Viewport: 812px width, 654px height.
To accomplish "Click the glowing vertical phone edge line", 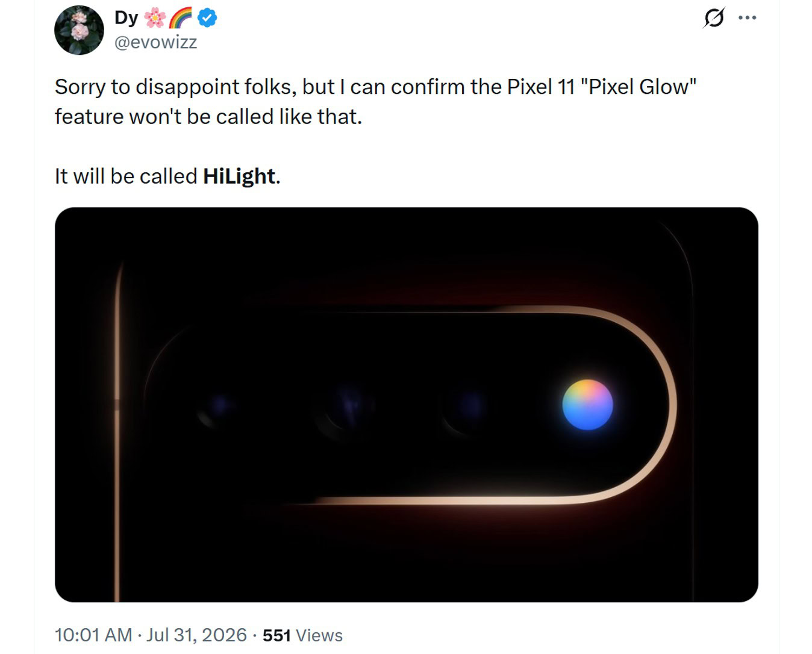I will [117, 431].
